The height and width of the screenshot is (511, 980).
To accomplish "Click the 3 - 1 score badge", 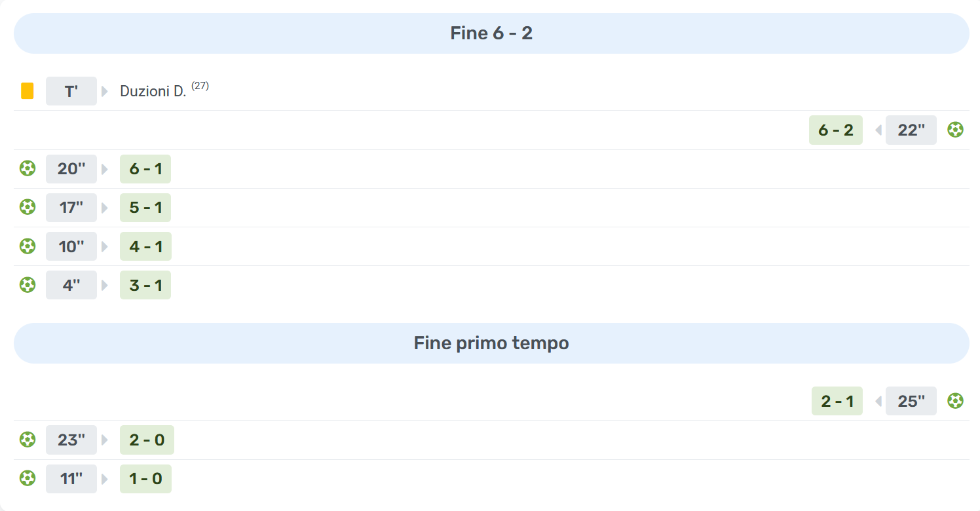I will (x=145, y=285).
